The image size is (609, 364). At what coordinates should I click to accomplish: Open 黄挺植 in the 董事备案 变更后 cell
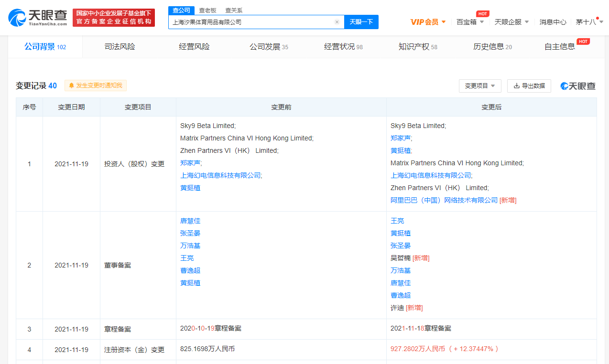401,233
